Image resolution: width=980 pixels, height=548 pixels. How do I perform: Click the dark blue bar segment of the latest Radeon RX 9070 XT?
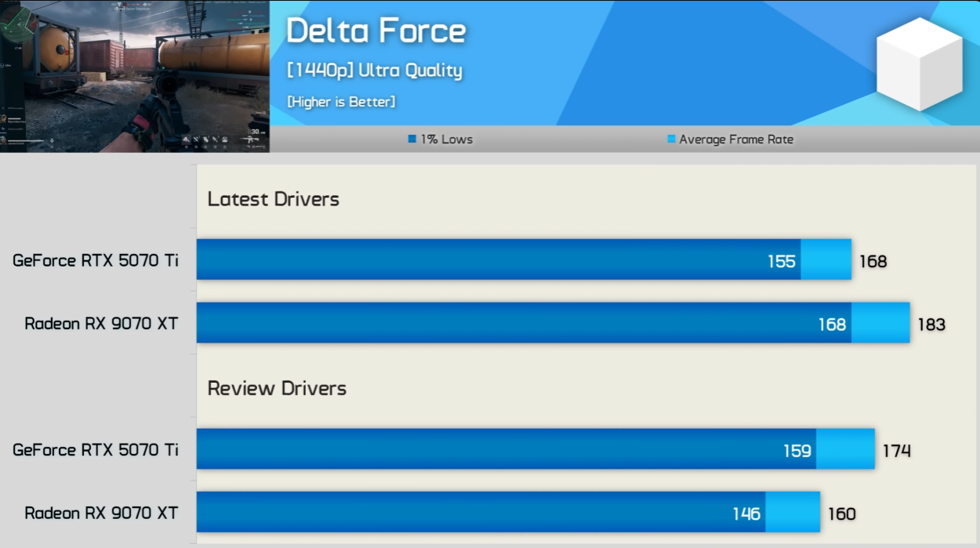pos(524,323)
